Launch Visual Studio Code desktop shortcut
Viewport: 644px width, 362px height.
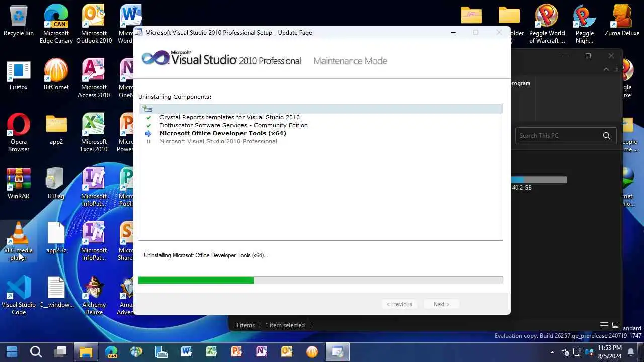[19, 296]
